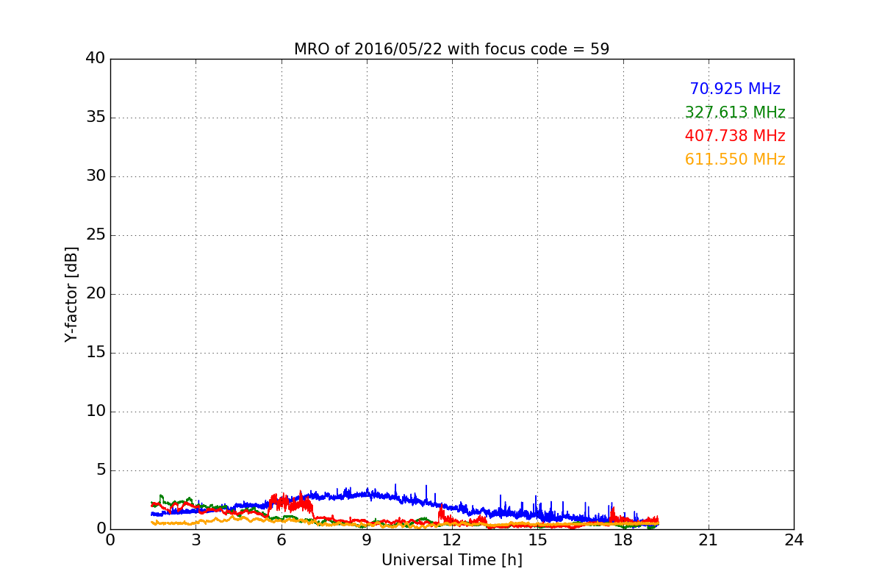
Task: Click the y-axis tick label 35
Action: point(96,118)
